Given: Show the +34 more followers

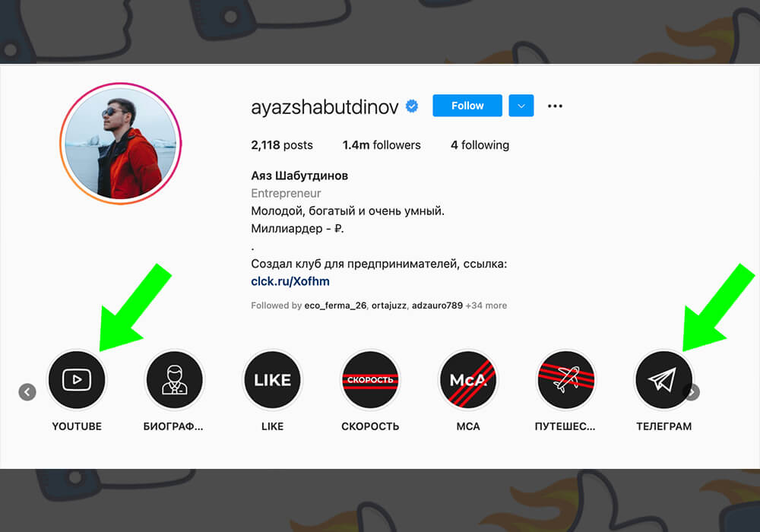Looking at the screenshot, I should (x=486, y=306).
